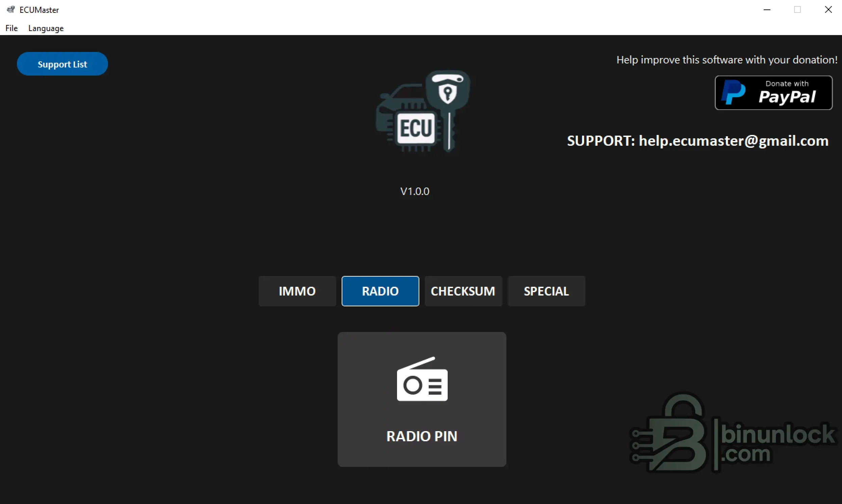Viewport: 842px width, 504px height.
Task: Minimize the ECUMaster window
Action: pyautogui.click(x=767, y=9)
